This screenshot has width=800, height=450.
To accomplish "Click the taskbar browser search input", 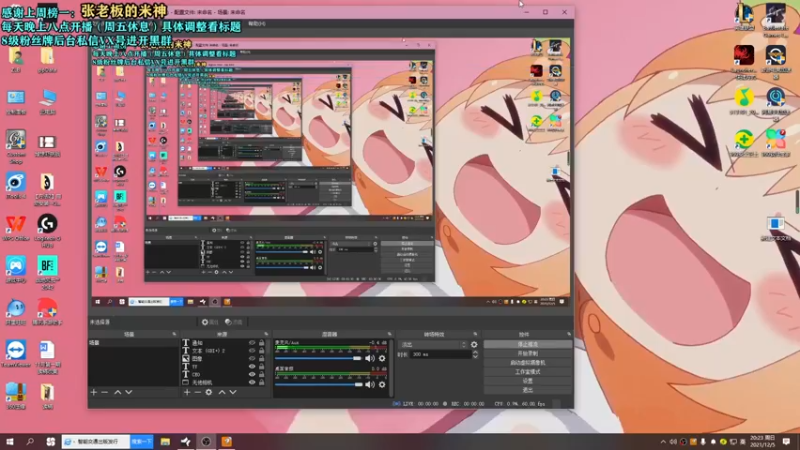I will [97, 441].
